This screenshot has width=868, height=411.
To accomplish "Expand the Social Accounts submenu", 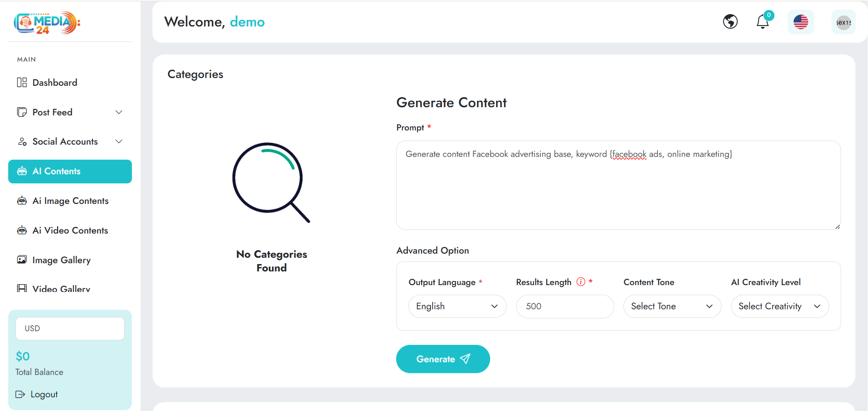I will point(119,141).
